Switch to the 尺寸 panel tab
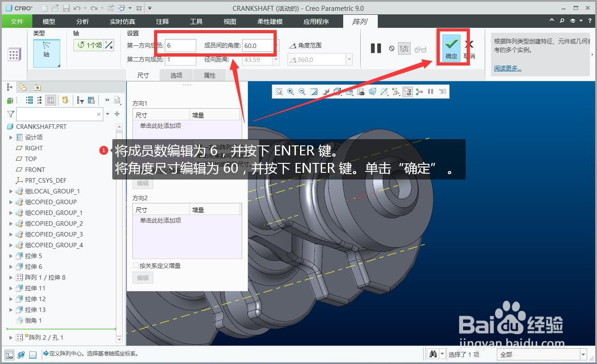 143,75
